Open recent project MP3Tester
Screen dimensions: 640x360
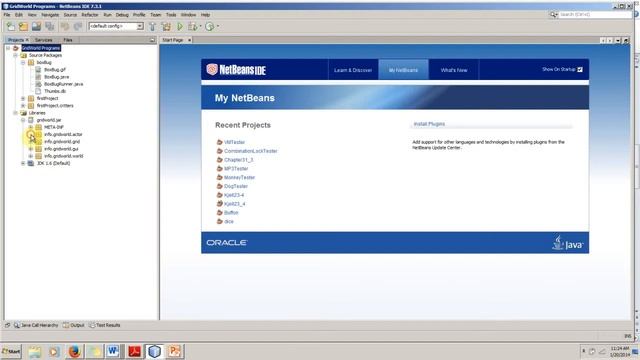236,169
